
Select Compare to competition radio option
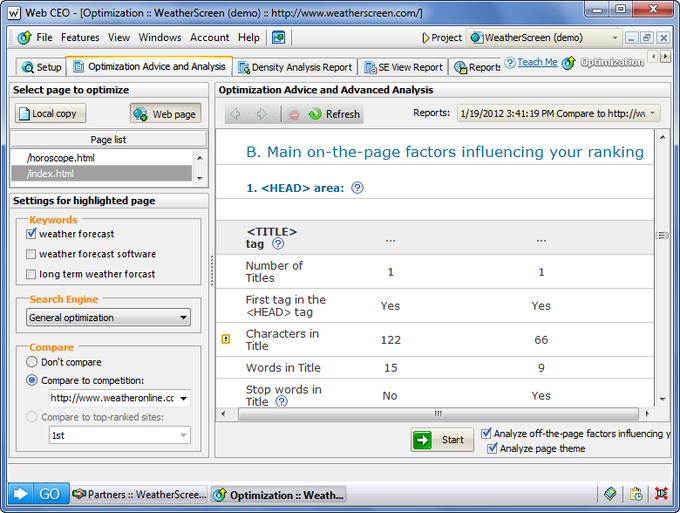(32, 380)
